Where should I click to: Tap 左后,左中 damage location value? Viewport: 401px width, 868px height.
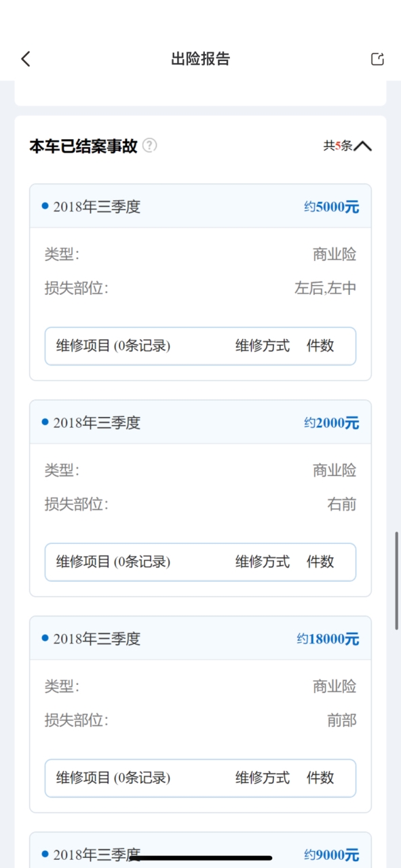pyautogui.click(x=325, y=288)
